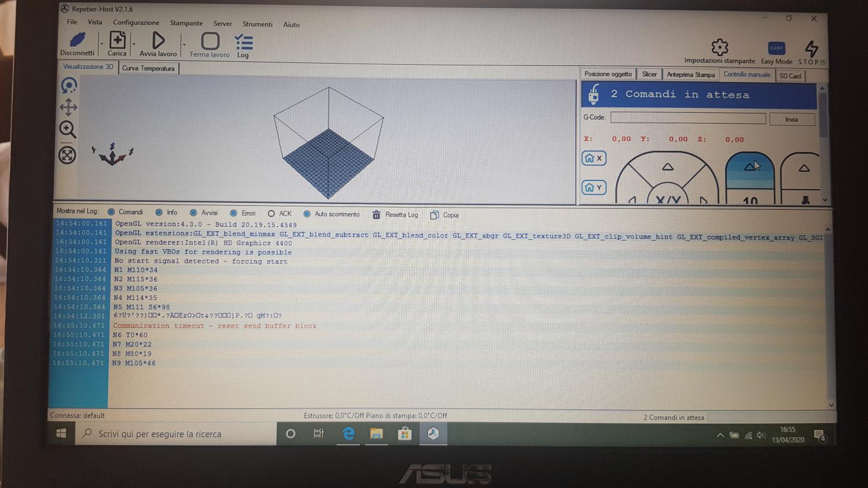
Task: Click the fit-to-view crossed circle icon
Action: (x=67, y=154)
